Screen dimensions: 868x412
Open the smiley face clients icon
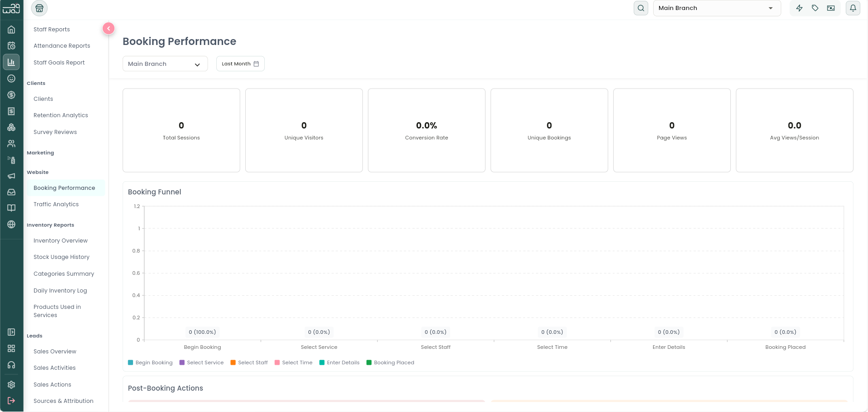[11, 79]
